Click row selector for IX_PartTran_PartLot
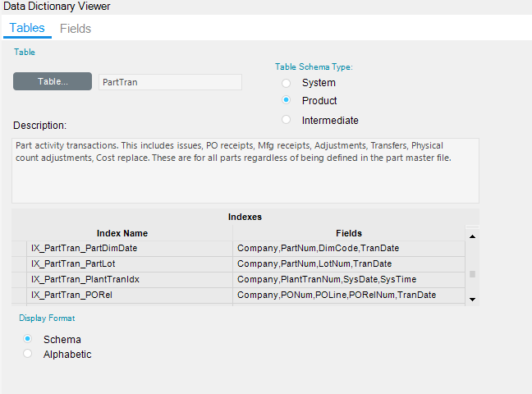Screen dimensions: 532x394 point(20,264)
